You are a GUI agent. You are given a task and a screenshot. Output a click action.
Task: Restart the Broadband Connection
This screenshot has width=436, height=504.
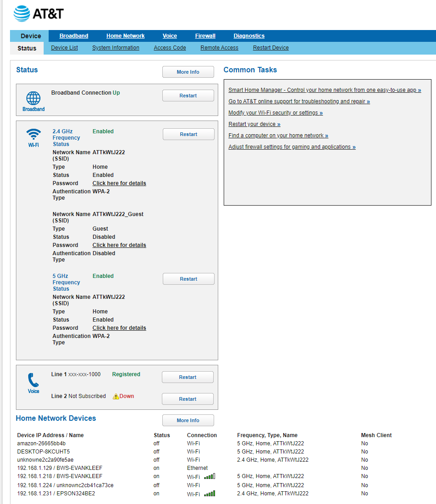tap(188, 96)
